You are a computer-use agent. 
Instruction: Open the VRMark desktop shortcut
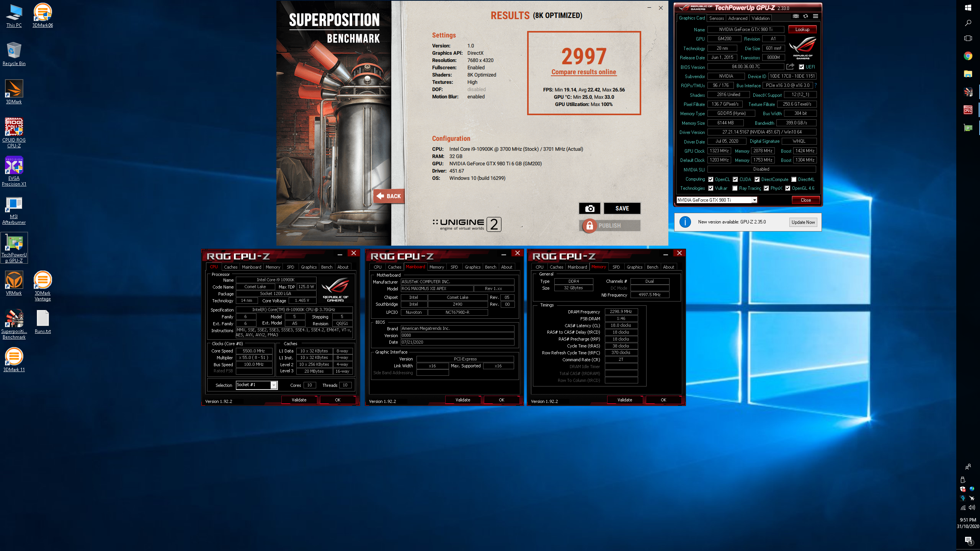(x=14, y=284)
